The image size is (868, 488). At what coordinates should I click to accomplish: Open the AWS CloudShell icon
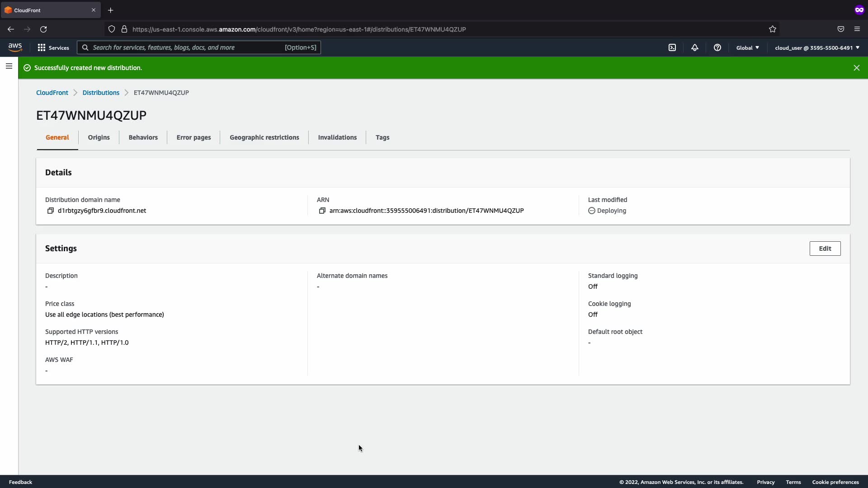tap(672, 47)
